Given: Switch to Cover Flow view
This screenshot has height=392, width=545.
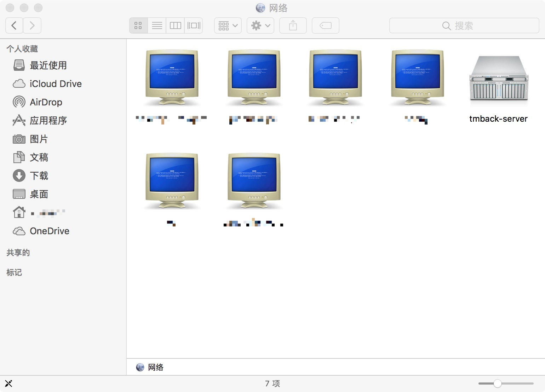Looking at the screenshot, I should coord(194,25).
